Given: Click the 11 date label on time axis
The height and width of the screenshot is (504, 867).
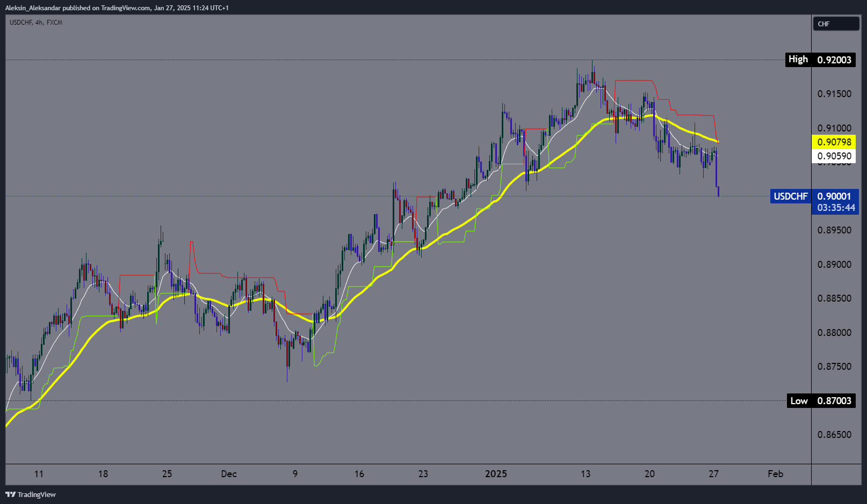Looking at the screenshot, I should 39,474.
